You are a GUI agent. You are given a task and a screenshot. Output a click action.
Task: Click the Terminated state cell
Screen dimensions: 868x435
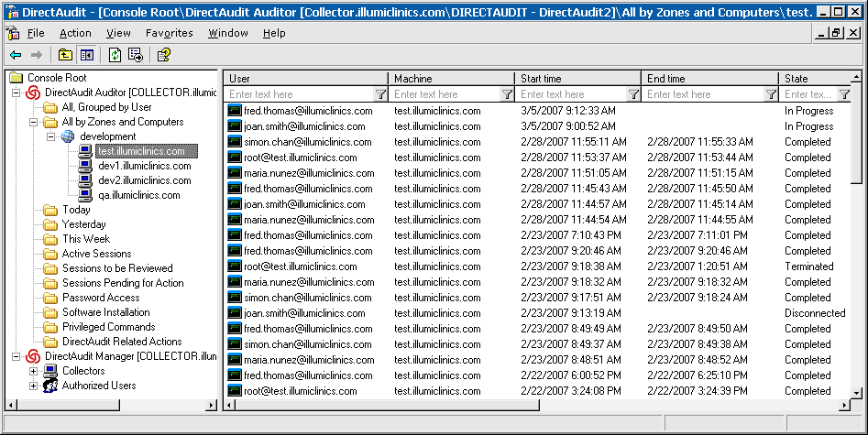click(808, 266)
